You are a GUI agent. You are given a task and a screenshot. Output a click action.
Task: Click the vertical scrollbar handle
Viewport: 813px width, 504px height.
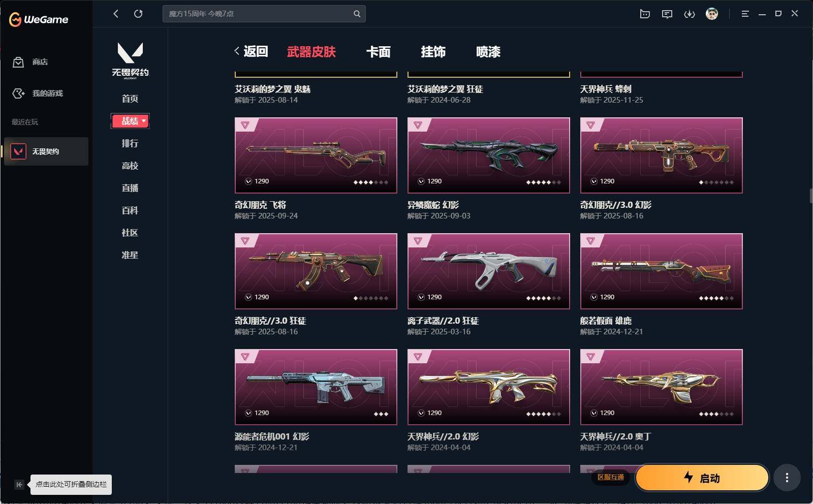[x=811, y=196]
